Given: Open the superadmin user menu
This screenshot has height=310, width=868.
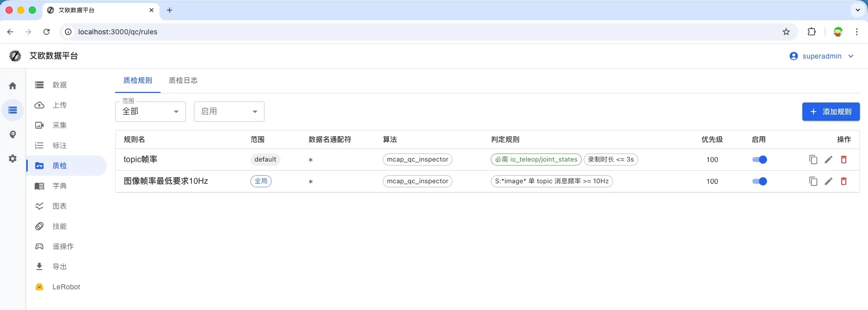Looking at the screenshot, I should coord(822,56).
